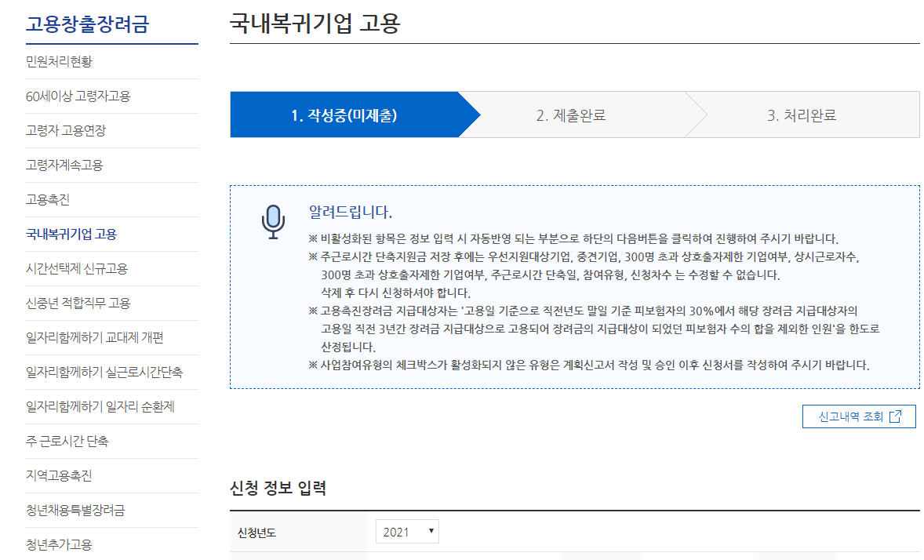
Task: Click the 고용창출장려금 sidebar heading
Action: [87, 24]
